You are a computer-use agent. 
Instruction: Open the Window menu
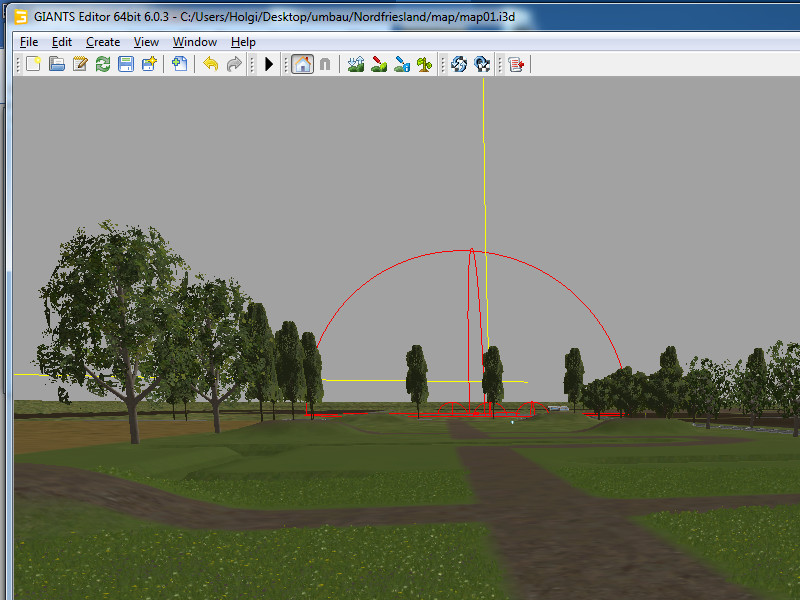195,42
